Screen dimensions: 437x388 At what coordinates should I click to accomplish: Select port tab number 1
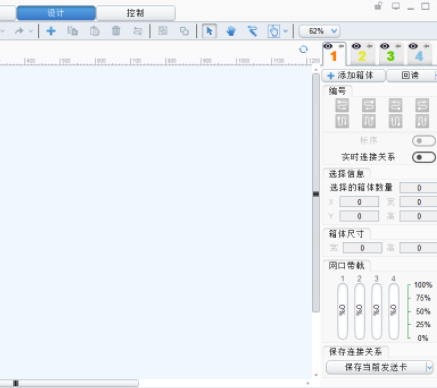point(334,56)
